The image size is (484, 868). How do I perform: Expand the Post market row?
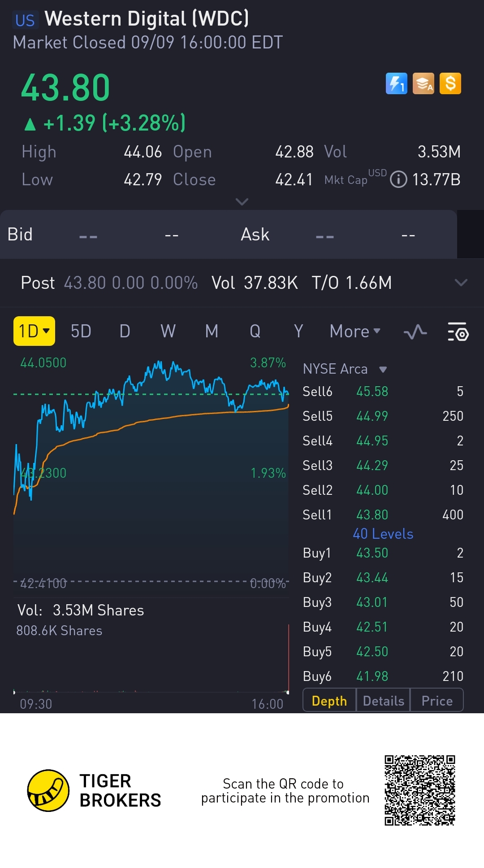(x=461, y=283)
